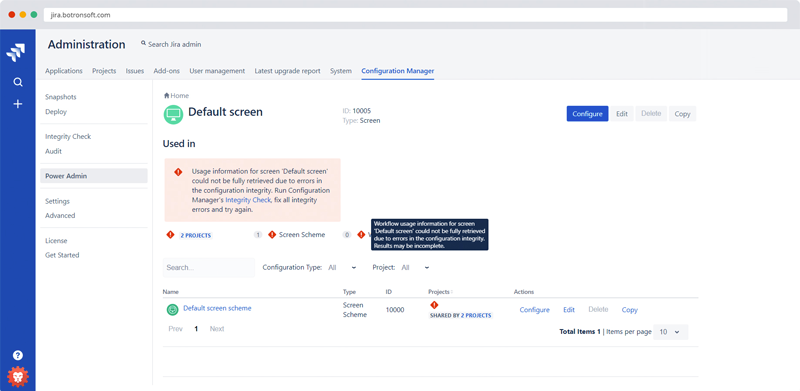Open Latest upgrade report tab
This screenshot has width=800, height=391.
point(288,71)
